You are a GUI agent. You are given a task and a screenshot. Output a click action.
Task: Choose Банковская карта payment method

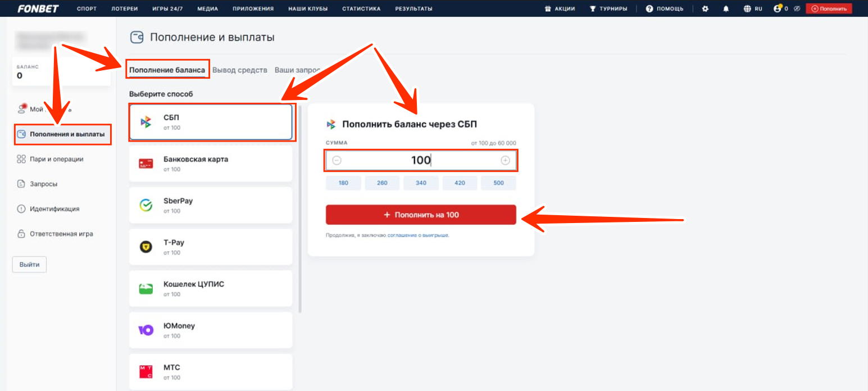(x=211, y=163)
